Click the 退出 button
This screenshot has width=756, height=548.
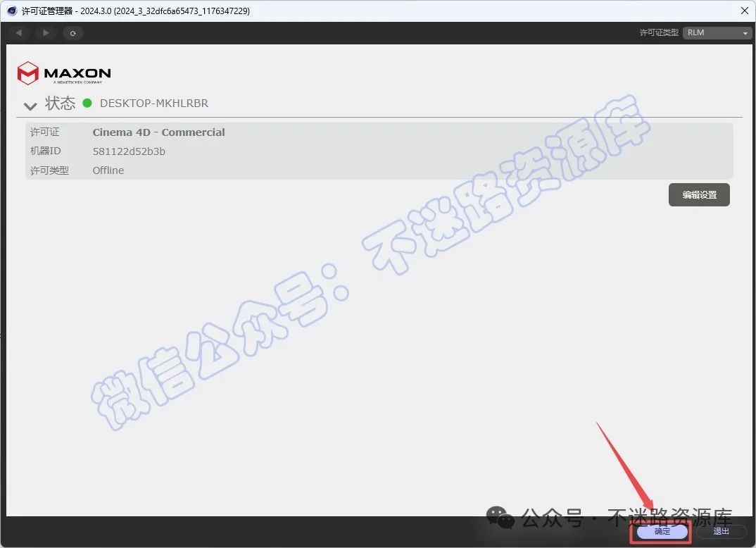tap(722, 531)
